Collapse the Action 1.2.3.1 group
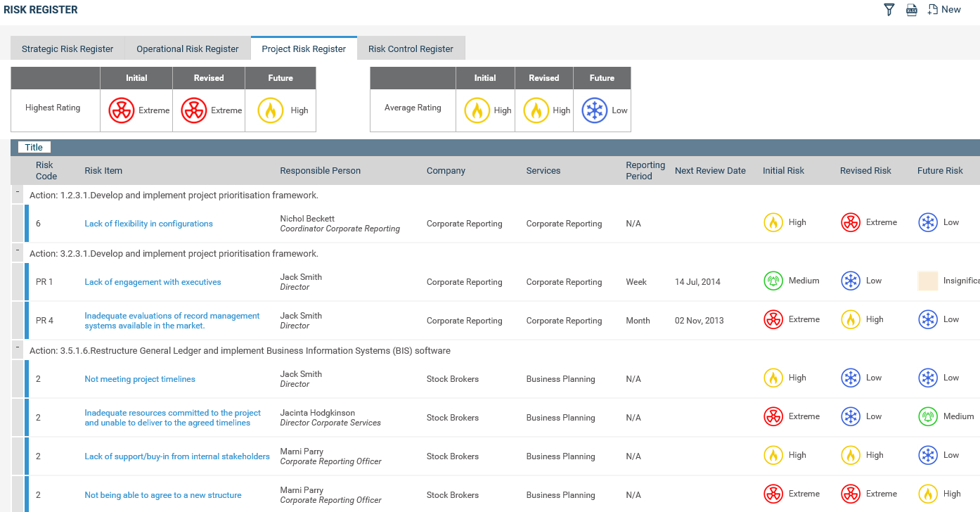This screenshot has width=980, height=512. pos(19,191)
